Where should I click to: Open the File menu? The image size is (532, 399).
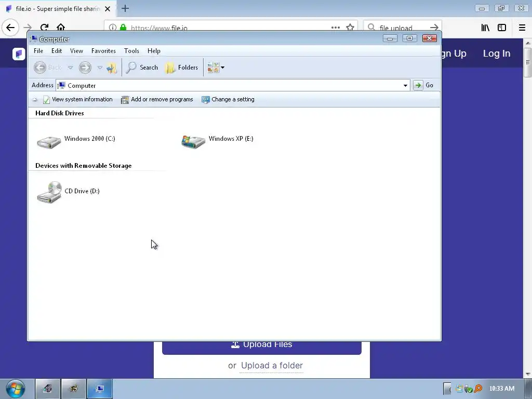[x=38, y=51]
